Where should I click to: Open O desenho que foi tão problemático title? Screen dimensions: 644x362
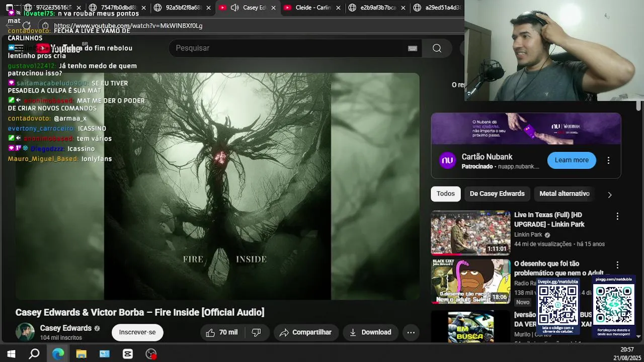[558, 268]
